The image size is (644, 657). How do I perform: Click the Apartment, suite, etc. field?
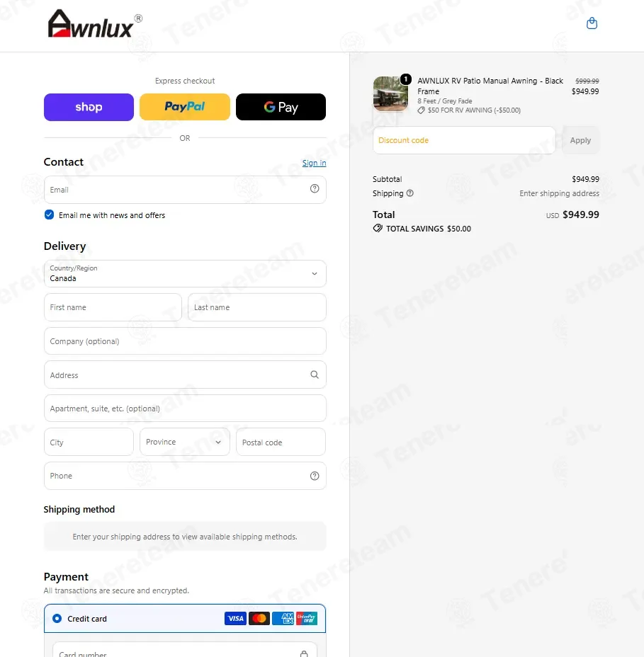tap(185, 408)
